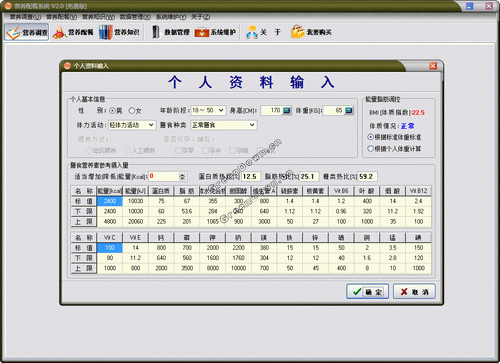Open 关于 toolbar button
Screen dimensions: 500x363
coord(263,32)
